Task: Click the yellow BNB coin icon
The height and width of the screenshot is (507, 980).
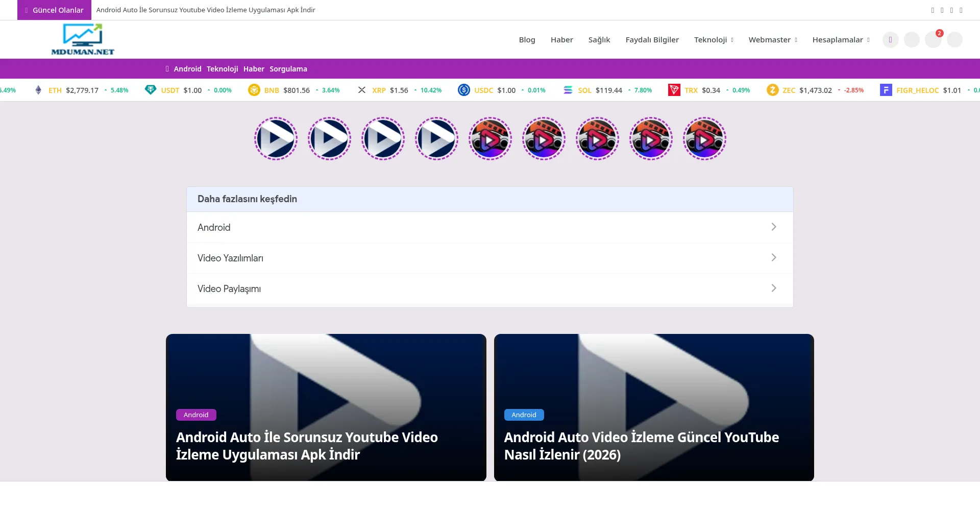Action: click(x=254, y=90)
